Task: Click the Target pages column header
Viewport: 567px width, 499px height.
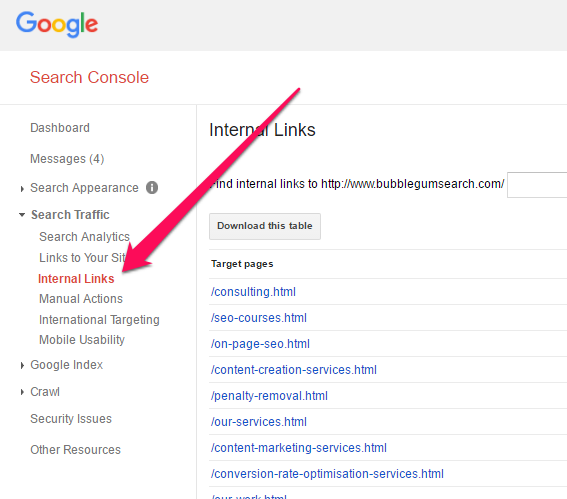Action: [x=242, y=264]
